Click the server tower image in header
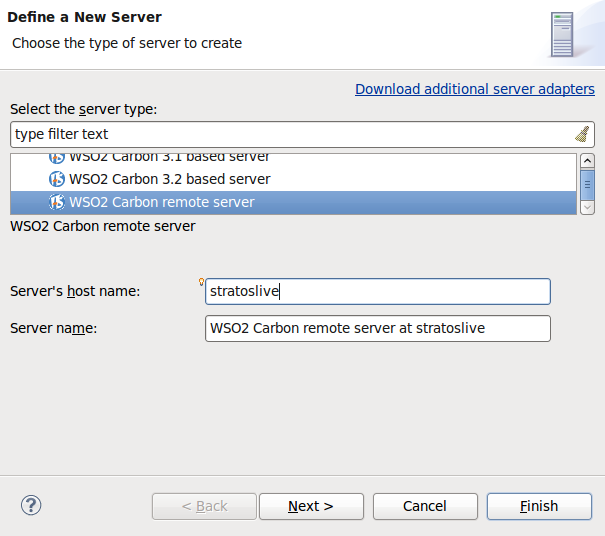The image size is (605, 536). pyautogui.click(x=562, y=33)
